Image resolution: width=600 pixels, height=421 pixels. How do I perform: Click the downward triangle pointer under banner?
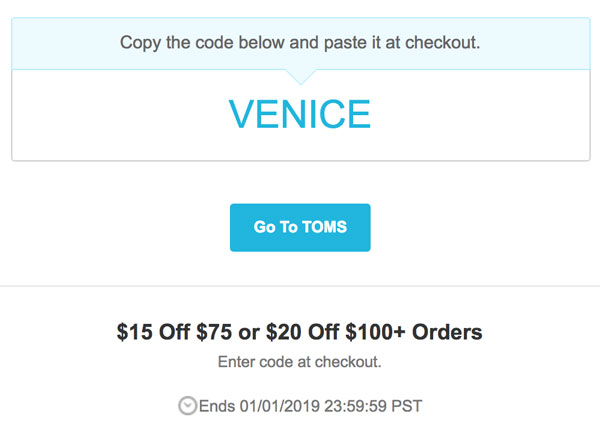[x=300, y=76]
